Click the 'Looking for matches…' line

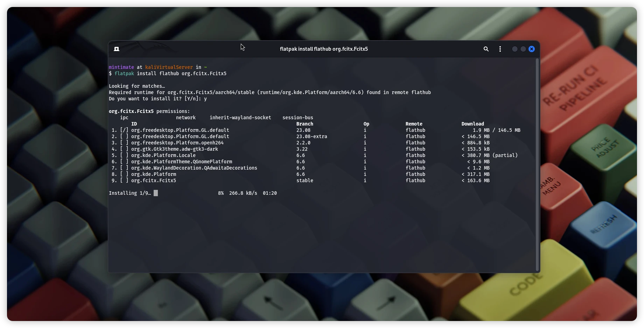[137, 86]
